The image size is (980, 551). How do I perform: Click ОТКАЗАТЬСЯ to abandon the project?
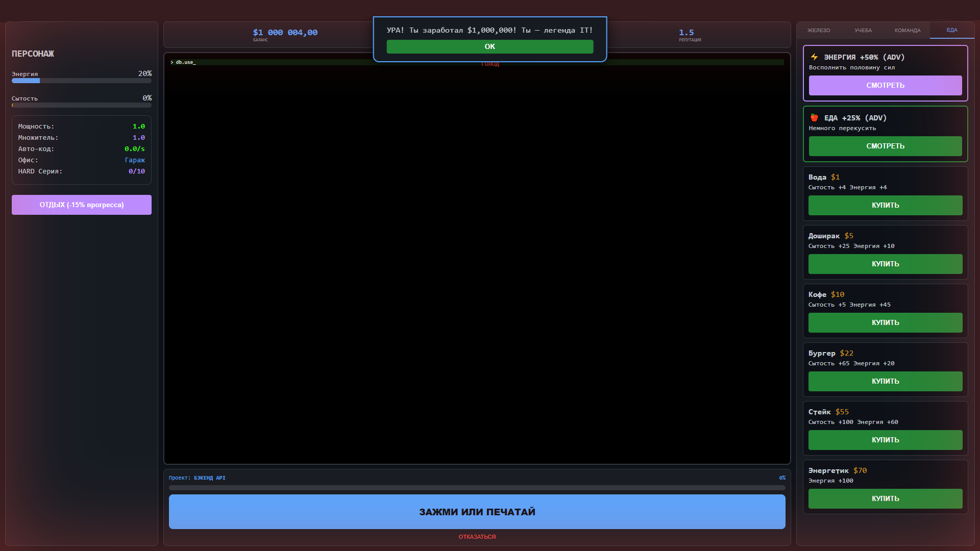477,536
